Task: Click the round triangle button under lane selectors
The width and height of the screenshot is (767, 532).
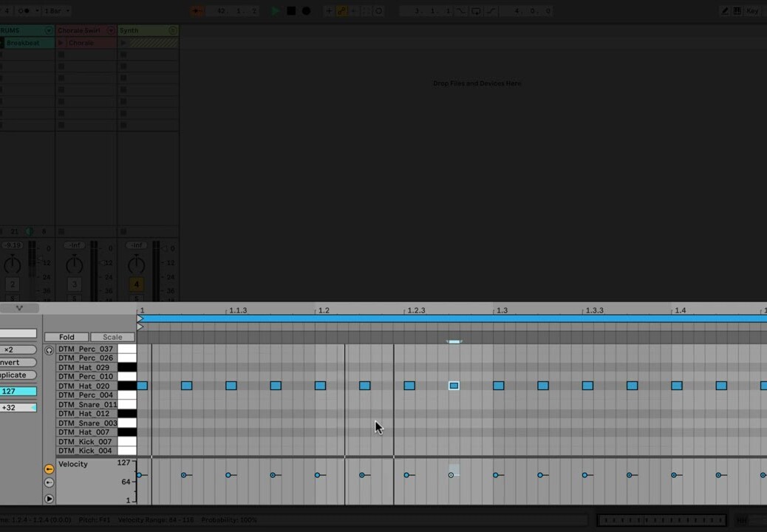Action: pos(49,499)
